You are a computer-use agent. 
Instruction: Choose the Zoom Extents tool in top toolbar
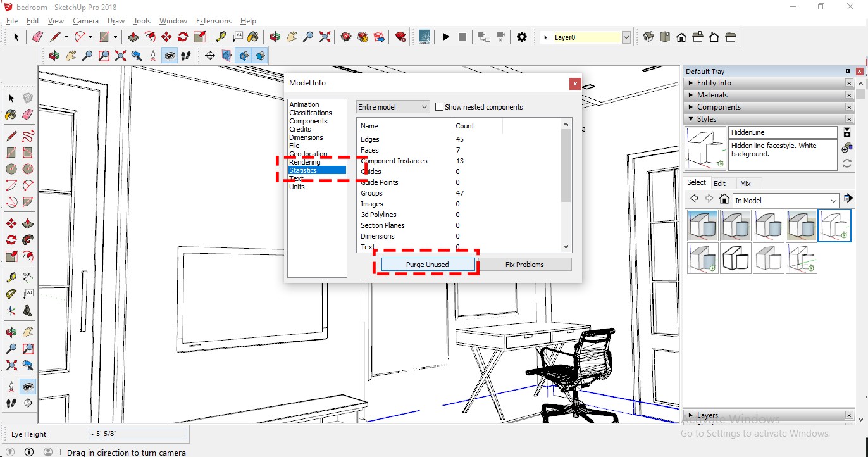coord(325,37)
